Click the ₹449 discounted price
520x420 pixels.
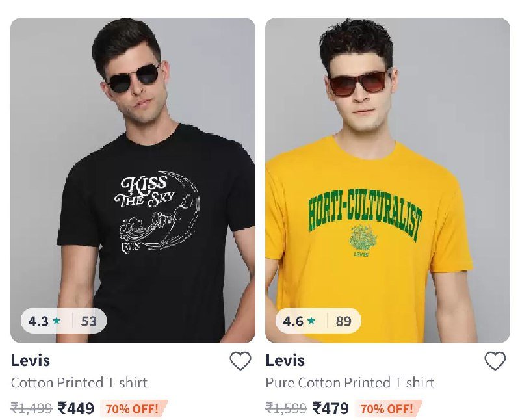(76, 408)
